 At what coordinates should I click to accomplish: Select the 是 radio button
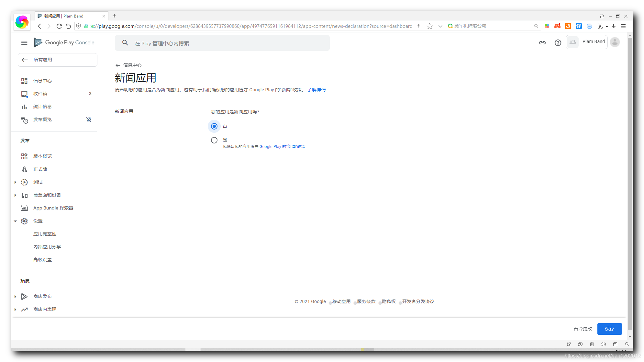point(214,140)
